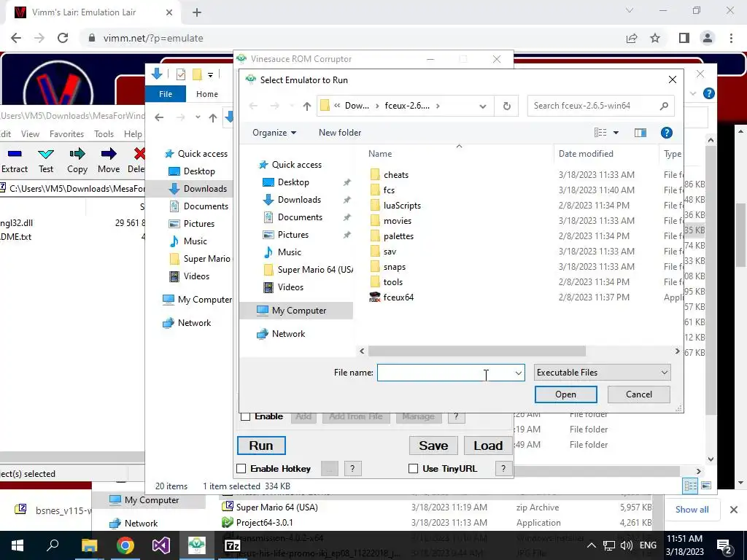Open the Tools menu in 7-Zip
This screenshot has height=560, width=747.
[104, 134]
